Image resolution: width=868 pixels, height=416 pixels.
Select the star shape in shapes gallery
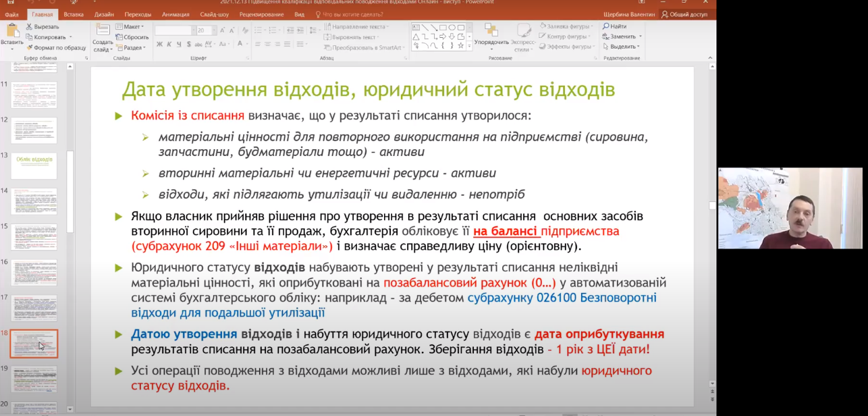pyautogui.click(x=461, y=46)
